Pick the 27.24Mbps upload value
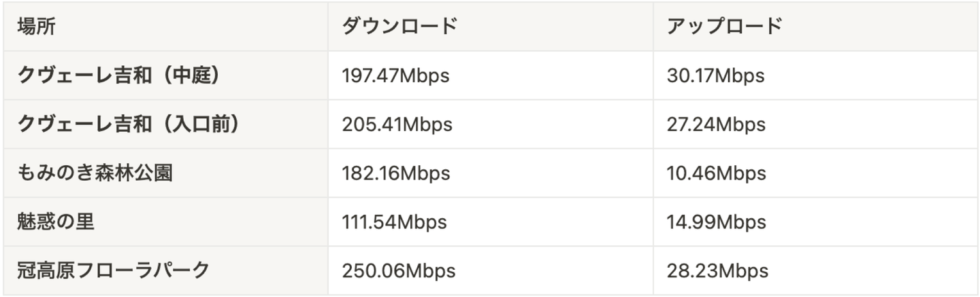 pos(717,124)
